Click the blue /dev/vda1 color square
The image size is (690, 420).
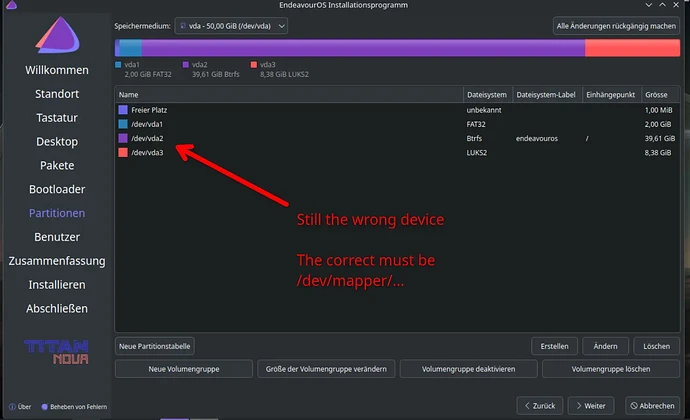pos(123,124)
